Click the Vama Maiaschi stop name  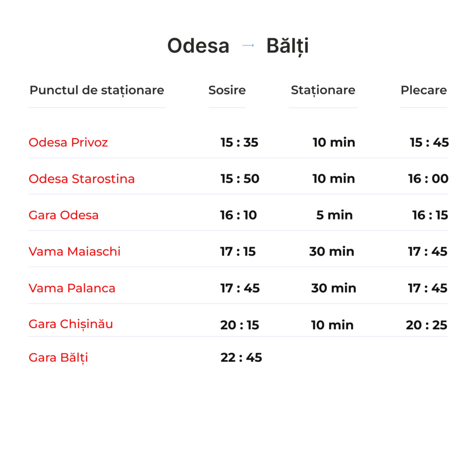click(x=74, y=252)
